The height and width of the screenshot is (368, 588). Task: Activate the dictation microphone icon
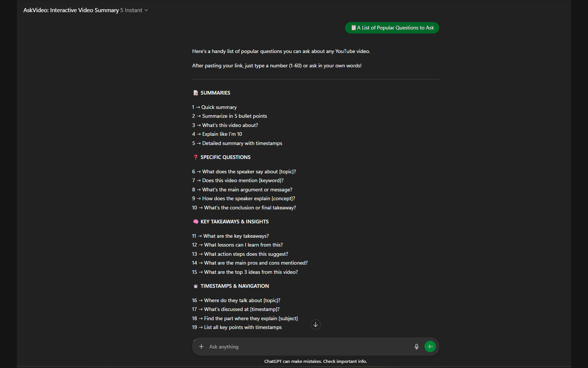[416, 346]
